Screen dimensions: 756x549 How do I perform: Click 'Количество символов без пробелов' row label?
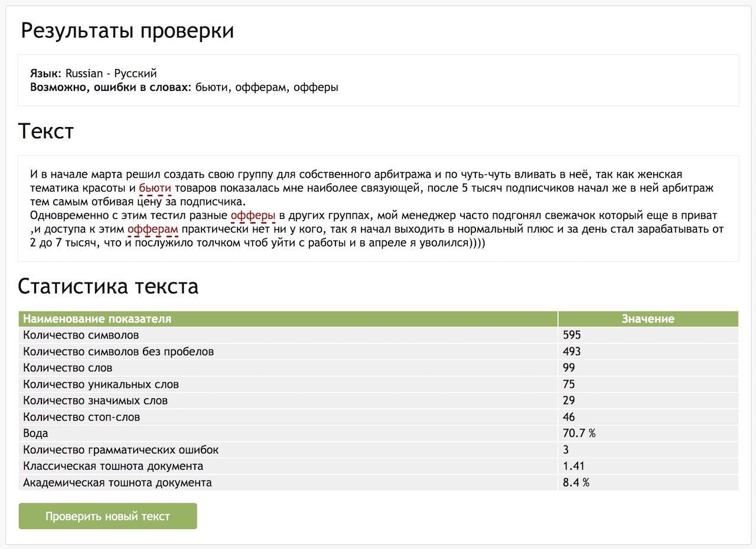point(118,352)
